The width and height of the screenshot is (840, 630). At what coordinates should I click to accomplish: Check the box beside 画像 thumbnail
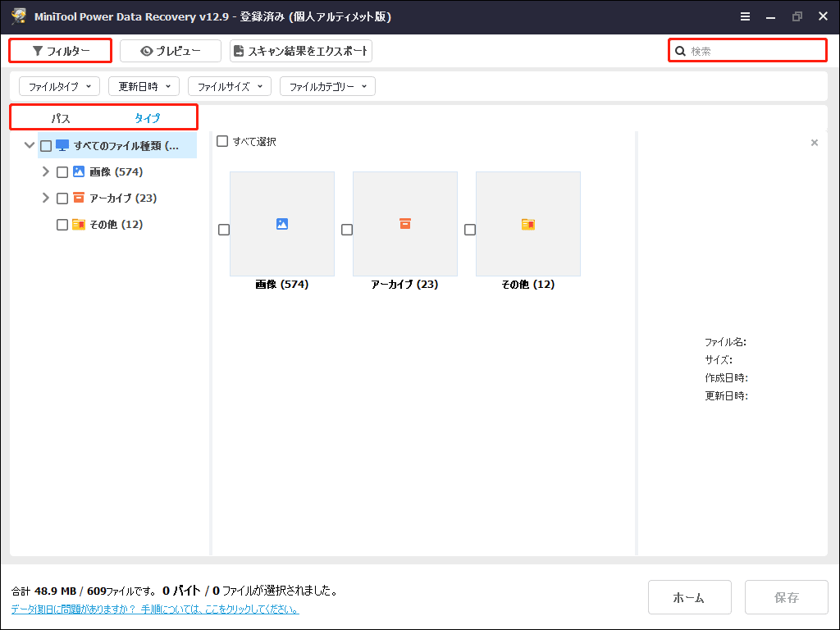coord(224,230)
